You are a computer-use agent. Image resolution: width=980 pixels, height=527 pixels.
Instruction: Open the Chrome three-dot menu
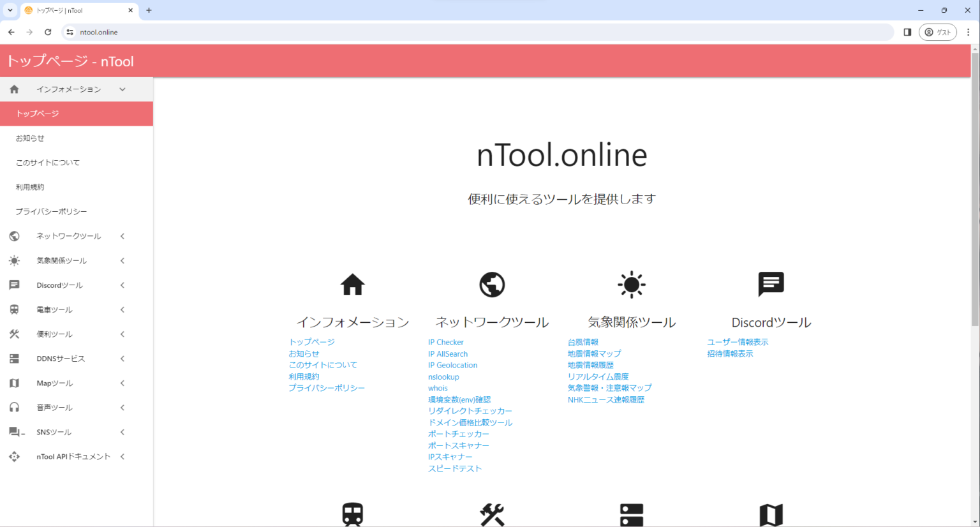(x=969, y=32)
